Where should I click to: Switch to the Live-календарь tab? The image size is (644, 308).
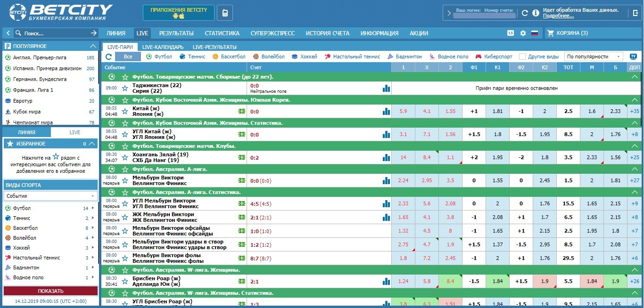(x=163, y=47)
